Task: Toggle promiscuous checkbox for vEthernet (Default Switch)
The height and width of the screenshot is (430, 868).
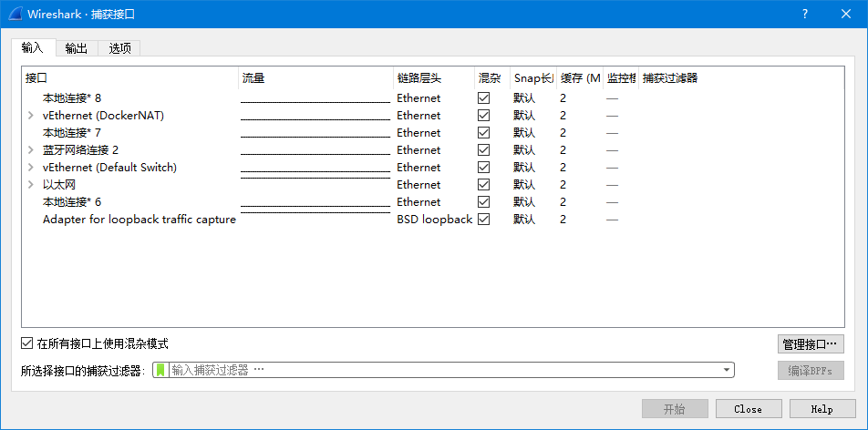Action: (x=484, y=167)
